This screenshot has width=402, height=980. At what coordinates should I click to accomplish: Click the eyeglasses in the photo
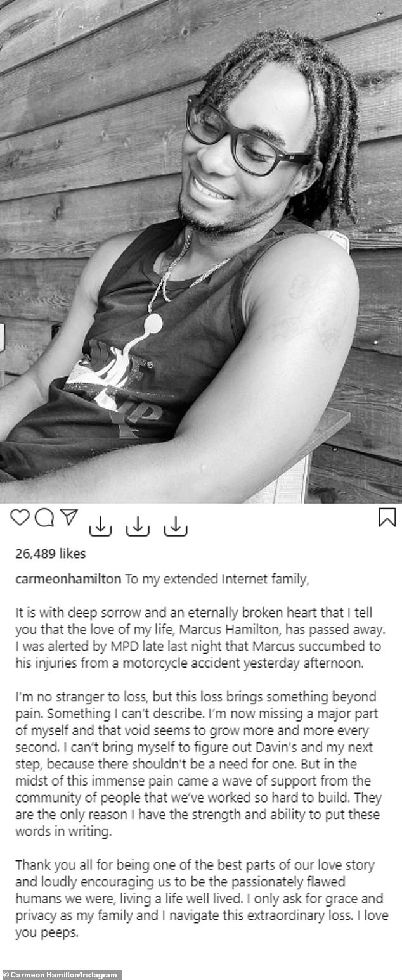tap(246, 138)
